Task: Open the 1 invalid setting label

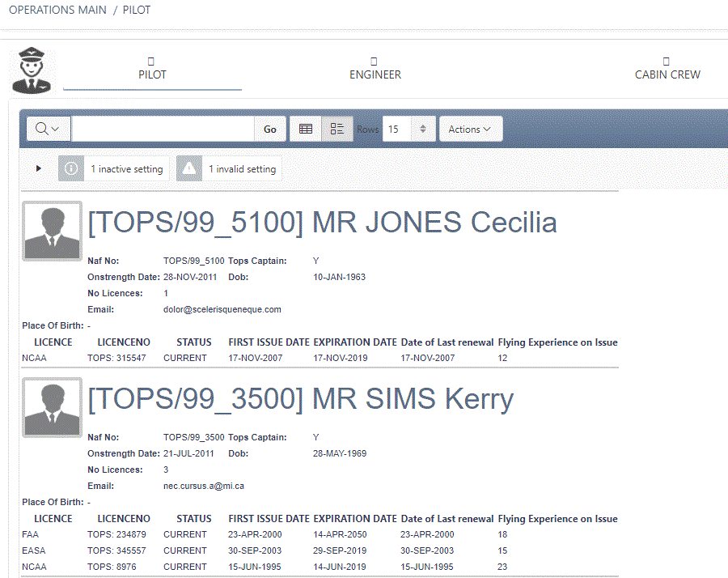Action: [242, 169]
